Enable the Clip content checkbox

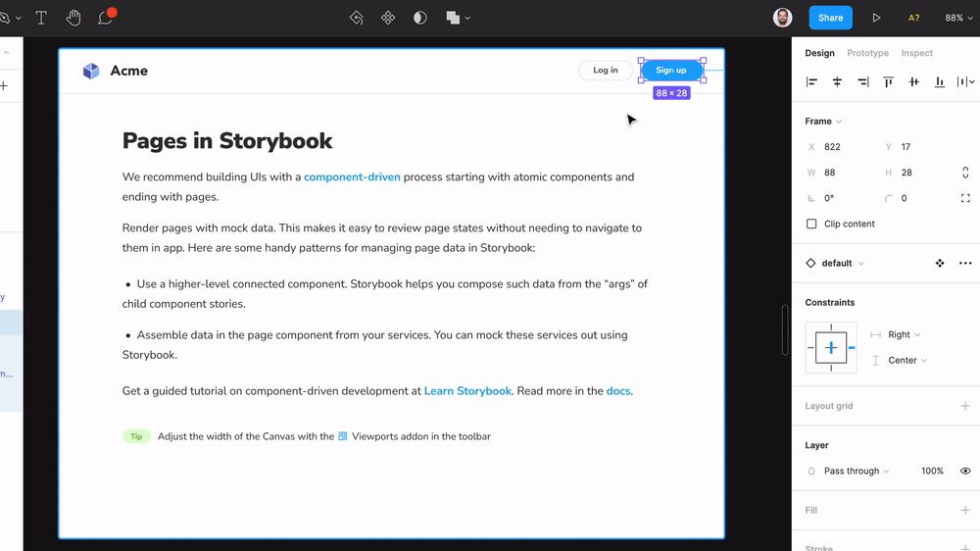click(811, 224)
